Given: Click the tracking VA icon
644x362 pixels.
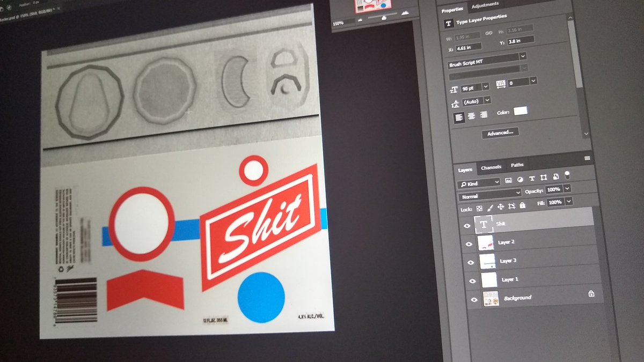Looking at the screenshot, I should coord(501,84).
